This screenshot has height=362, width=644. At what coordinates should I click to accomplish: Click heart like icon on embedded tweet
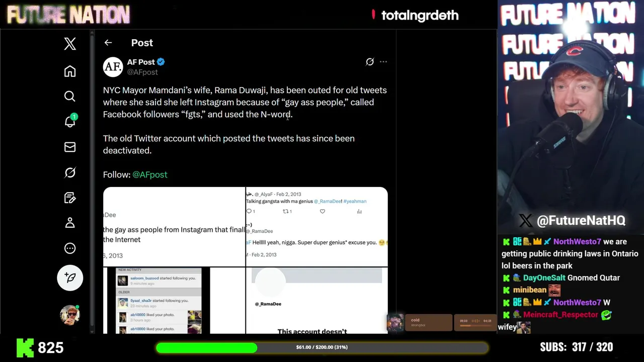323,212
